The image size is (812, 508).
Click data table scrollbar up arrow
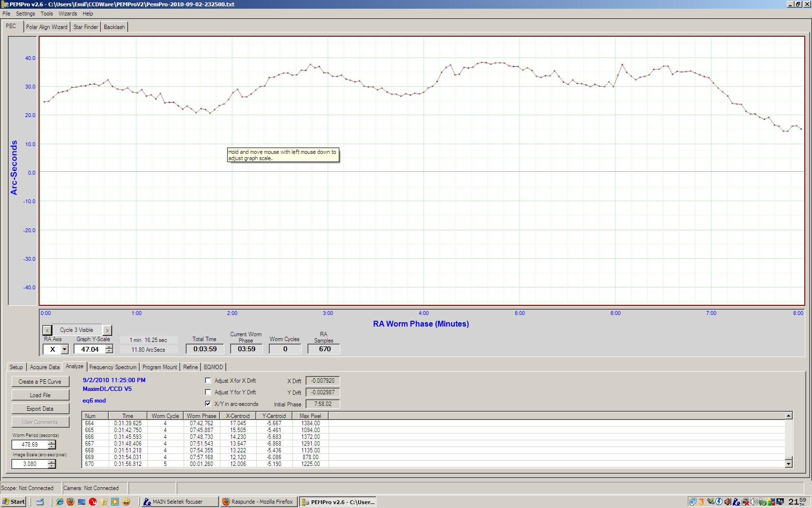pyautogui.click(x=788, y=416)
